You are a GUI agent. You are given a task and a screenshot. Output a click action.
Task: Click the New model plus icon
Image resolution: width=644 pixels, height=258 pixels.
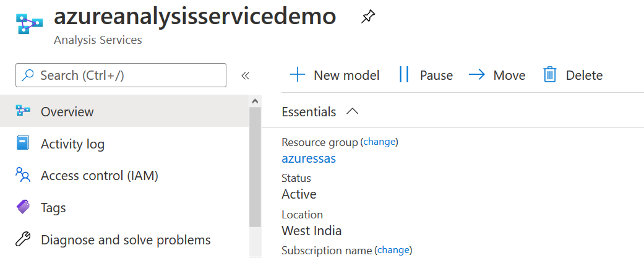point(298,75)
